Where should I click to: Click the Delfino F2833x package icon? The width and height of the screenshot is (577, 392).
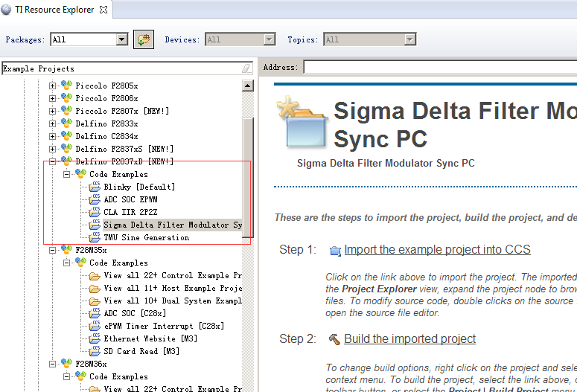click(x=66, y=123)
